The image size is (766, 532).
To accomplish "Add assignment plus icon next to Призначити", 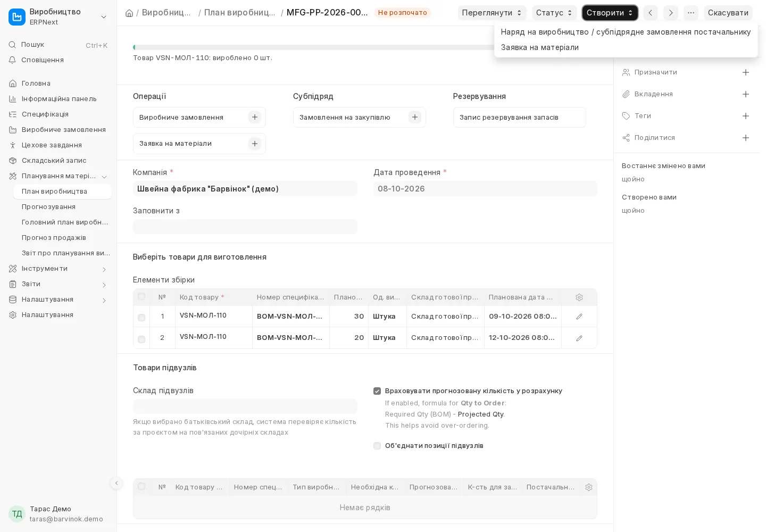I will (746, 72).
